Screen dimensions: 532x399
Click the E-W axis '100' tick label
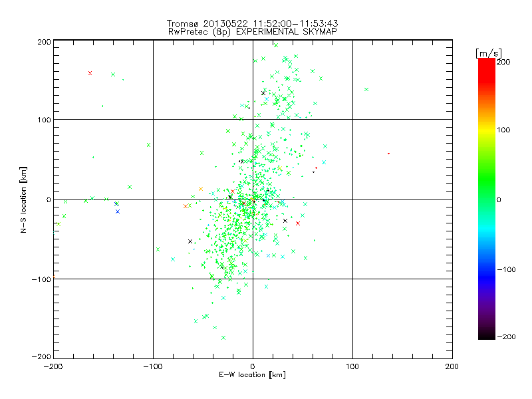pyautogui.click(x=352, y=366)
